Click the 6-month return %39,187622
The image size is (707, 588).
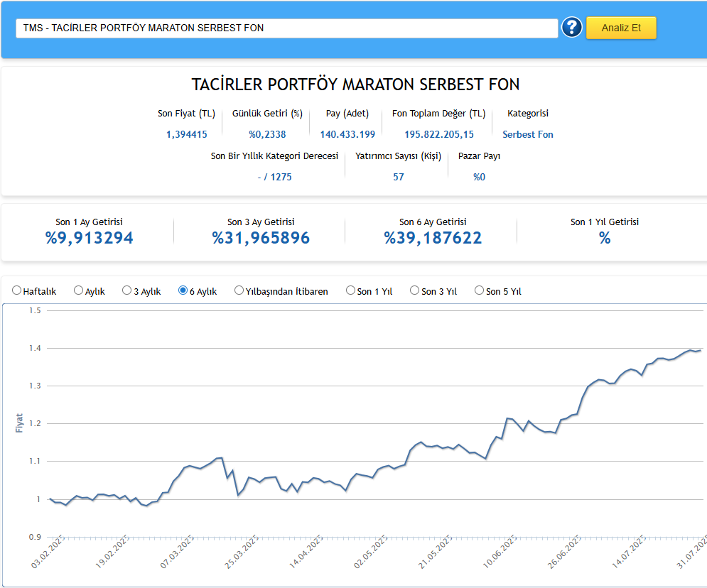click(433, 238)
